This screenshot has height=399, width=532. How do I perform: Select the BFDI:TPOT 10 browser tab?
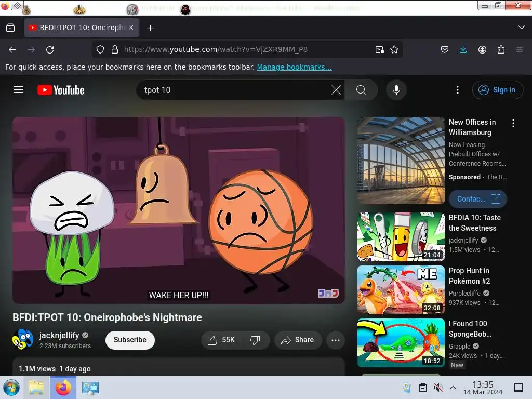pos(82,28)
